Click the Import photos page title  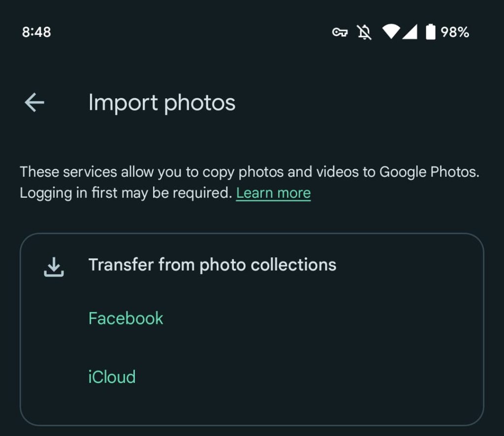[x=162, y=103]
